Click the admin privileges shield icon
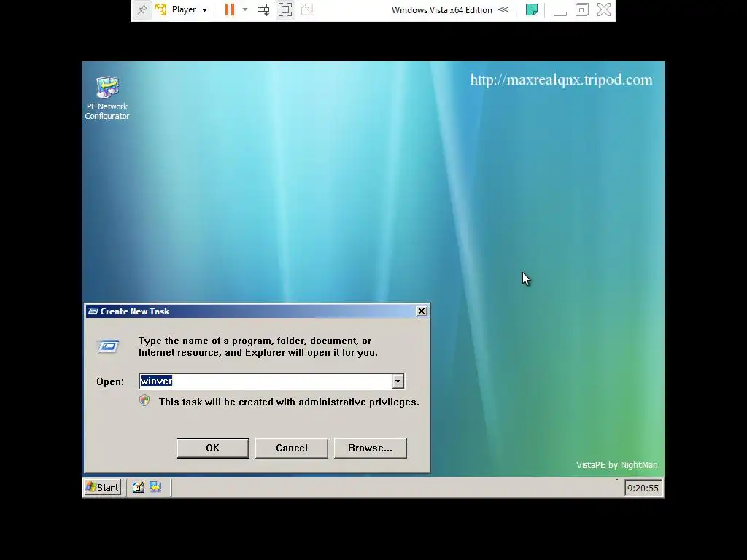Viewport: 747px width, 560px height. 145,401
